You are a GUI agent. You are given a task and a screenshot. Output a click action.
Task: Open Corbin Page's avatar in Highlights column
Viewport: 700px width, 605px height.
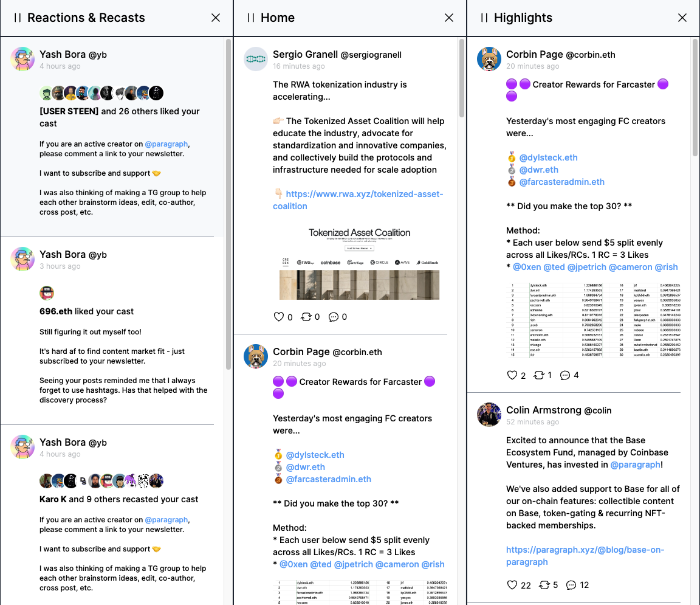489,59
